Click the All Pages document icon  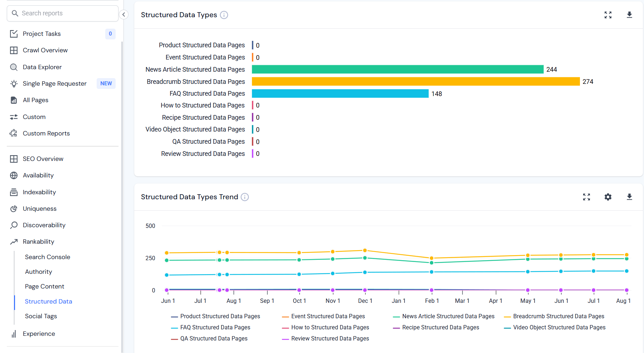pyautogui.click(x=14, y=100)
